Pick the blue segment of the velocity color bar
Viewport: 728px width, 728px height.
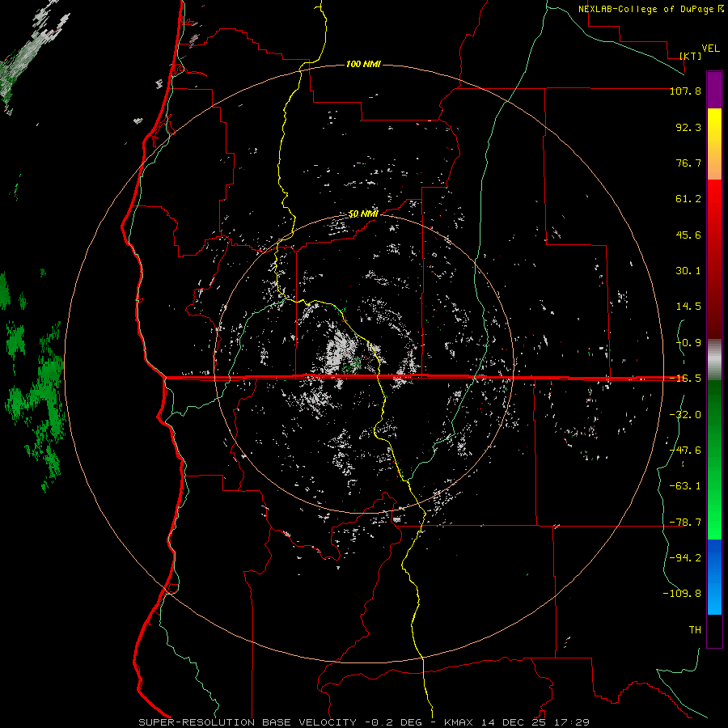[x=714, y=577]
